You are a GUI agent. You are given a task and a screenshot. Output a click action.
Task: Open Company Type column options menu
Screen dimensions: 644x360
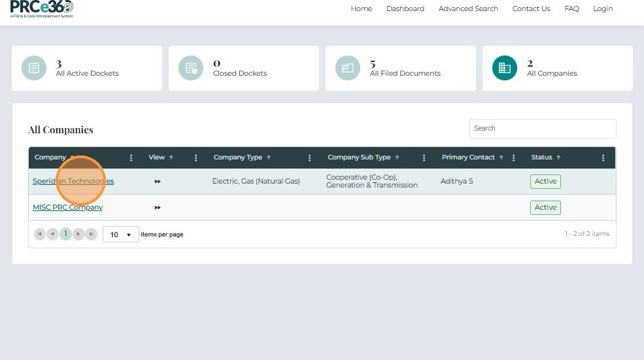[x=310, y=158]
